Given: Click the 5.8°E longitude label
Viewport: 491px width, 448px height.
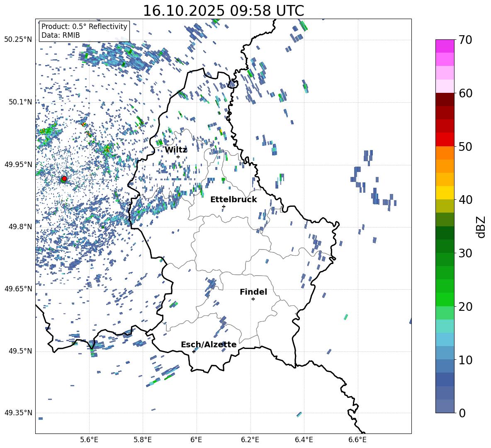Looking at the screenshot, I should pyautogui.click(x=143, y=440).
